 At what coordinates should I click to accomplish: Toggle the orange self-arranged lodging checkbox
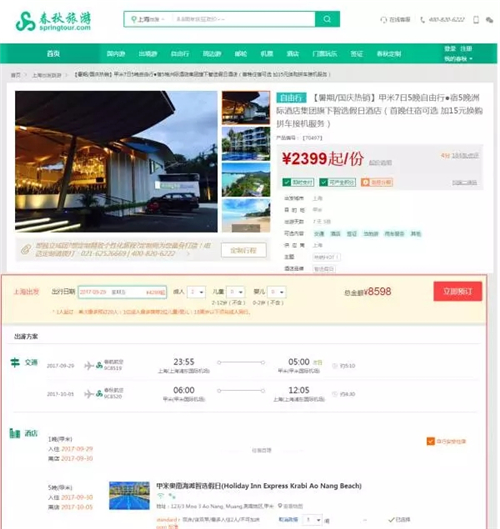coord(430,441)
